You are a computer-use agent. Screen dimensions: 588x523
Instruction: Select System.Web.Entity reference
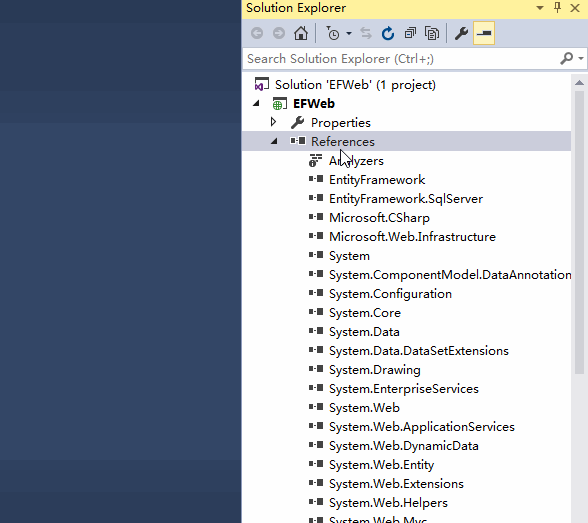coord(381,465)
